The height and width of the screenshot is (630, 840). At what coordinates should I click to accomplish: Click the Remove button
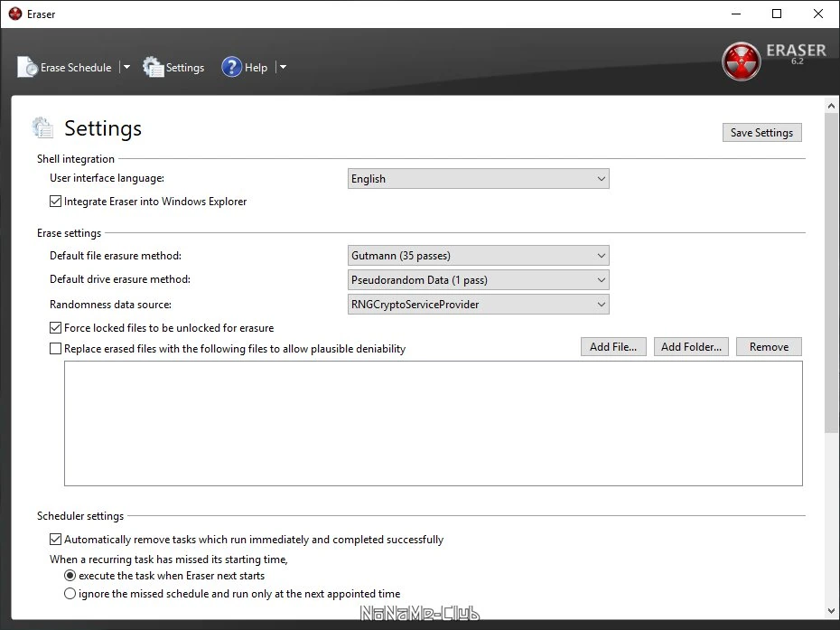(769, 347)
